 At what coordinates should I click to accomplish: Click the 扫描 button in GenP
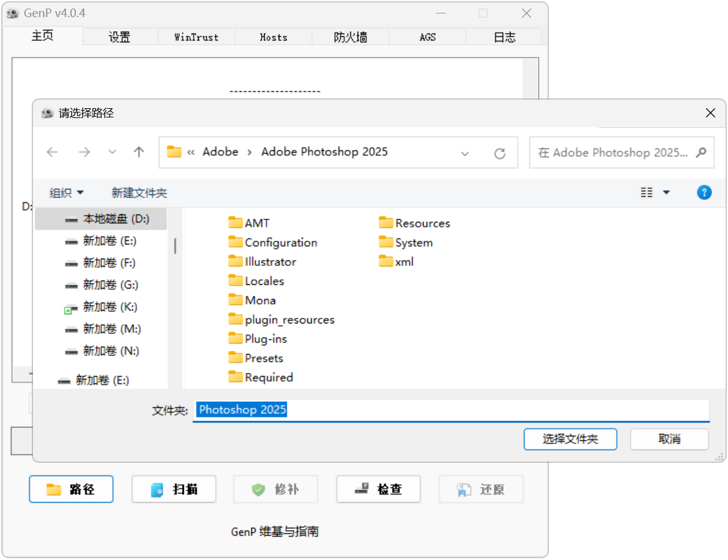pyautogui.click(x=174, y=489)
